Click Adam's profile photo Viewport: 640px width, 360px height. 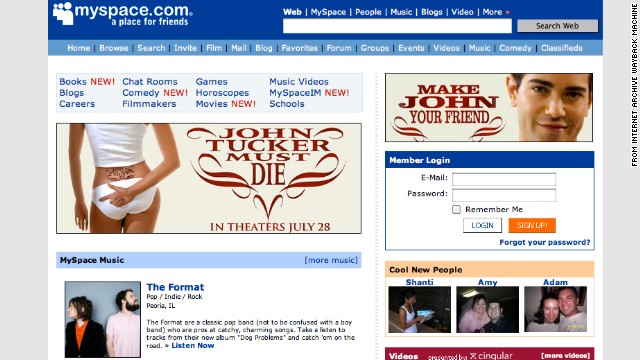point(556,309)
